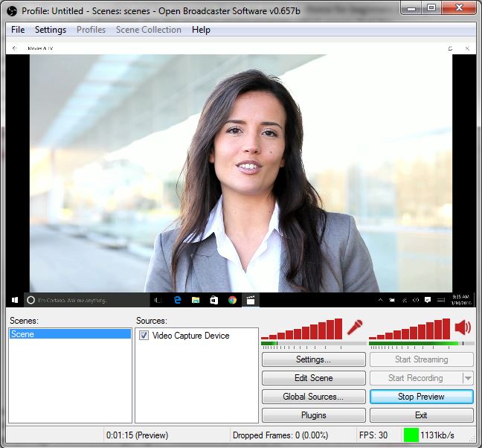Click the Edit Scene button
This screenshot has height=448, width=482.
click(313, 378)
